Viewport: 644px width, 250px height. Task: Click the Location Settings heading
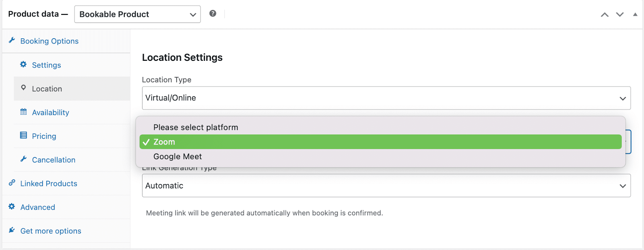click(182, 58)
